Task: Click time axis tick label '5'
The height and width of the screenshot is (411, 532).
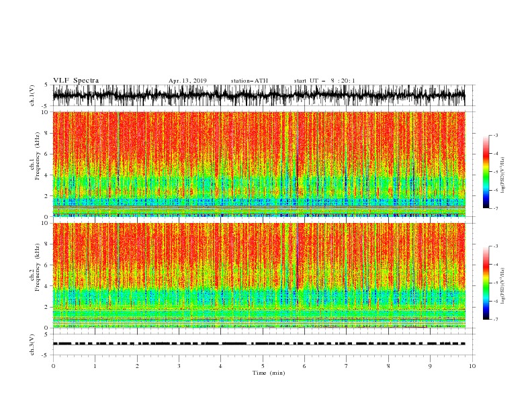Action: [263, 366]
